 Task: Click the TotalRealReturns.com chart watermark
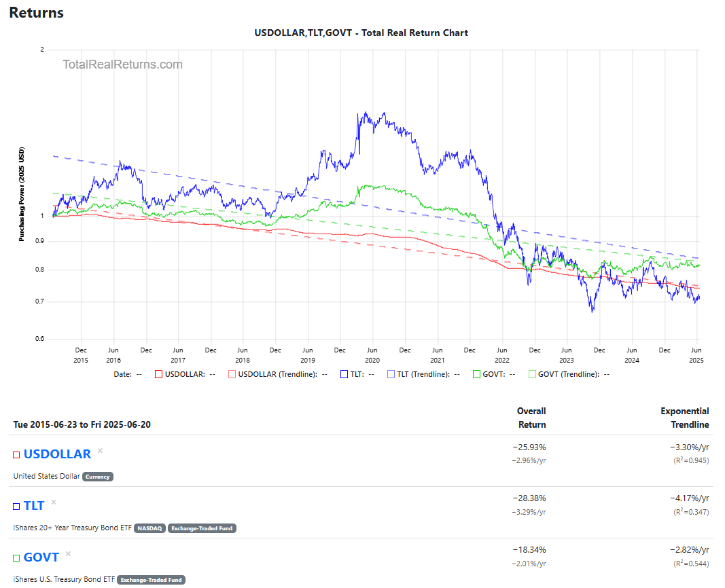[x=122, y=65]
